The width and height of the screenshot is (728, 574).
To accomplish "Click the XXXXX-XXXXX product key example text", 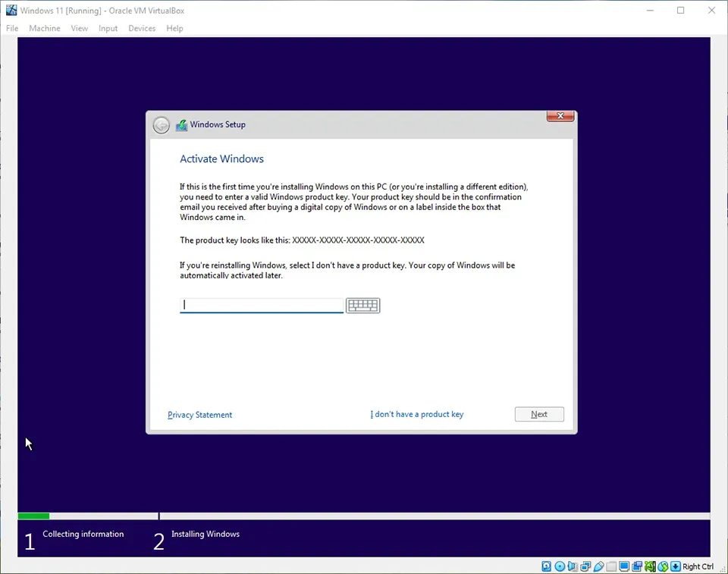I will coord(358,240).
